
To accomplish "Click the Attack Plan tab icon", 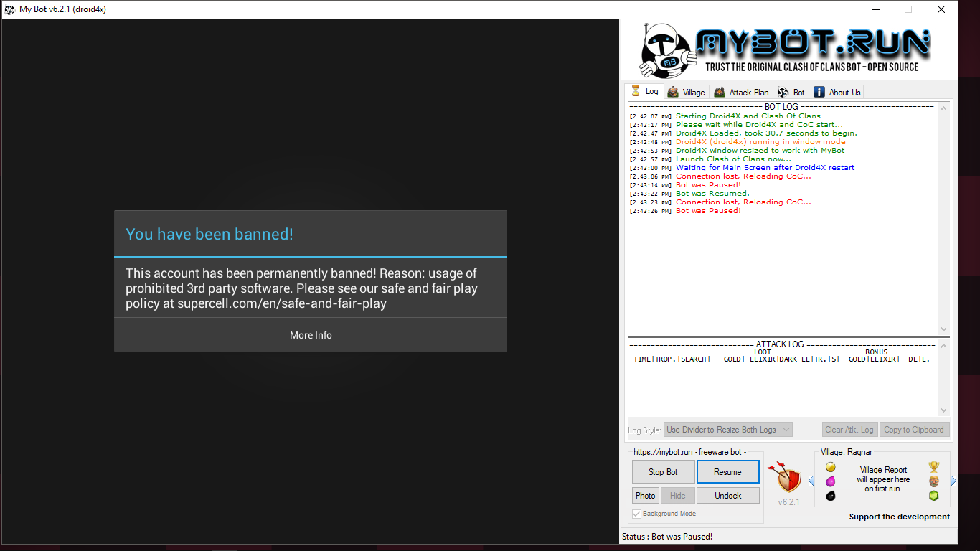I will [x=720, y=92].
